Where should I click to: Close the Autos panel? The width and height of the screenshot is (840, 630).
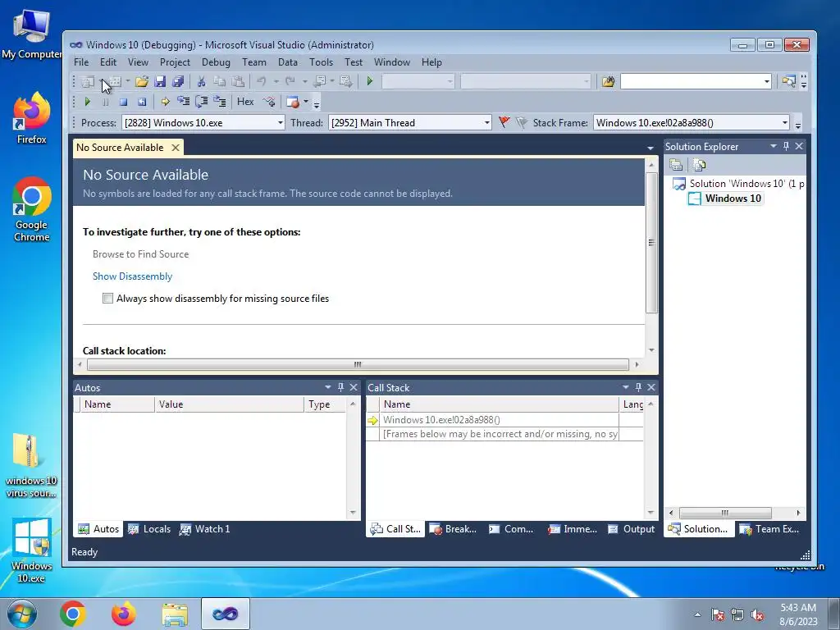(x=354, y=387)
